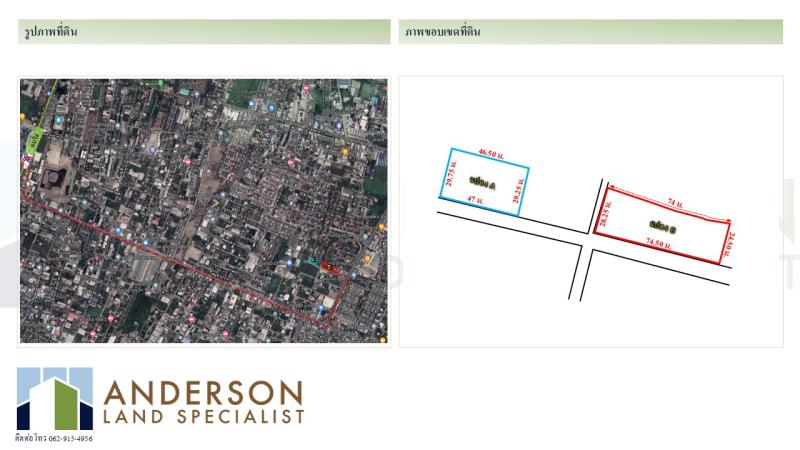Open the land boundary diagram image
The image size is (800, 450).
coord(591,212)
